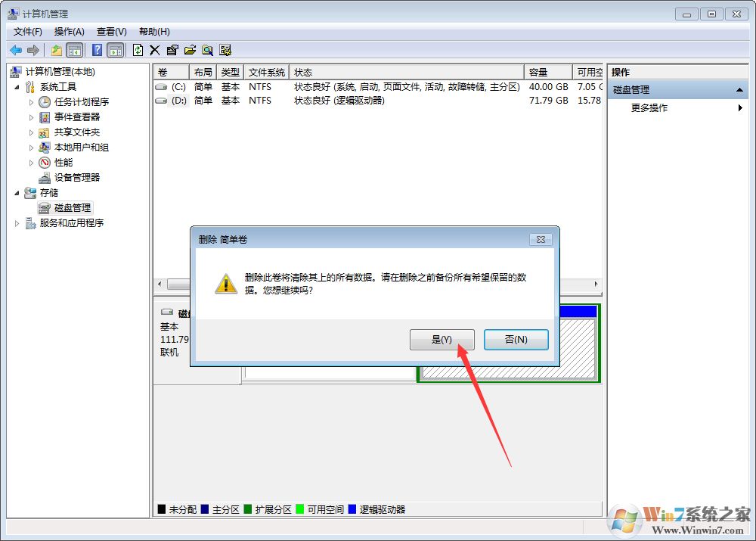Click the search magnifier toolbar icon
The height and width of the screenshot is (541, 756).
pos(208,50)
